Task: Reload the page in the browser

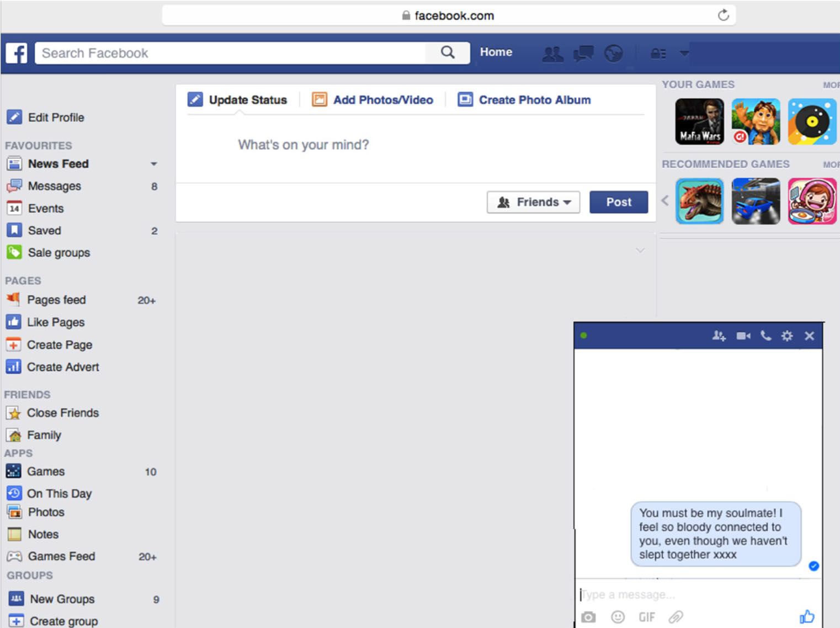Action: point(723,15)
